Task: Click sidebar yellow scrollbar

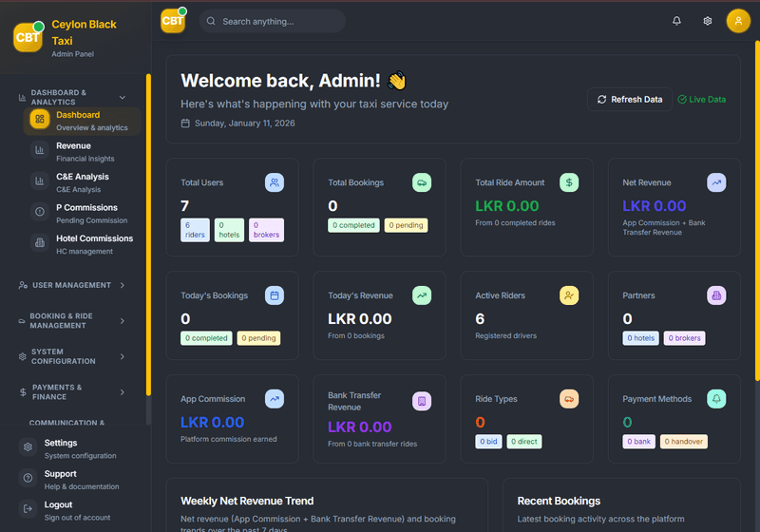Action: [x=148, y=235]
